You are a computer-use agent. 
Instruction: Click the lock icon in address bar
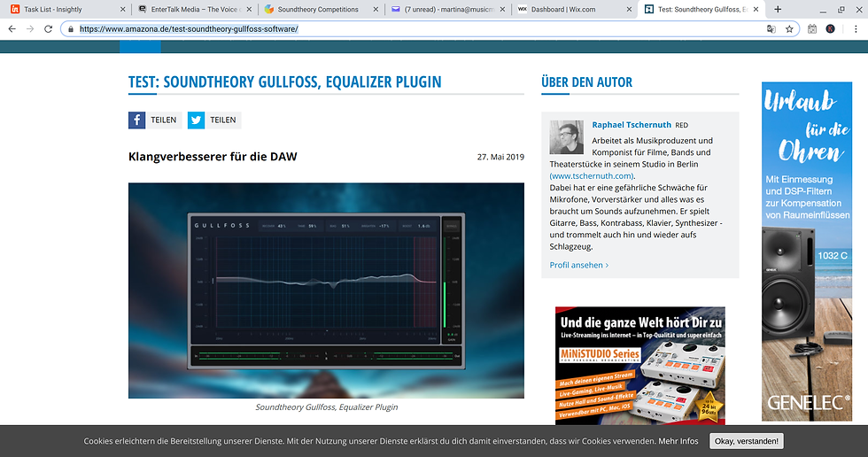click(x=70, y=28)
